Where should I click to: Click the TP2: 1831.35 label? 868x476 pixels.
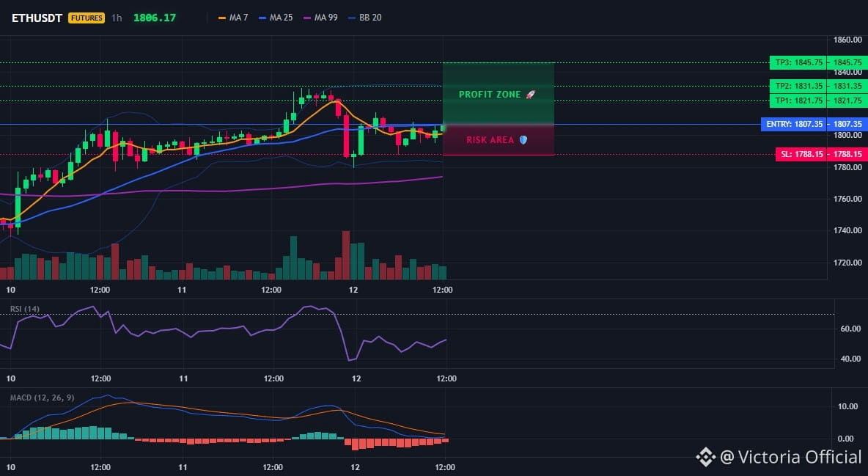point(798,86)
